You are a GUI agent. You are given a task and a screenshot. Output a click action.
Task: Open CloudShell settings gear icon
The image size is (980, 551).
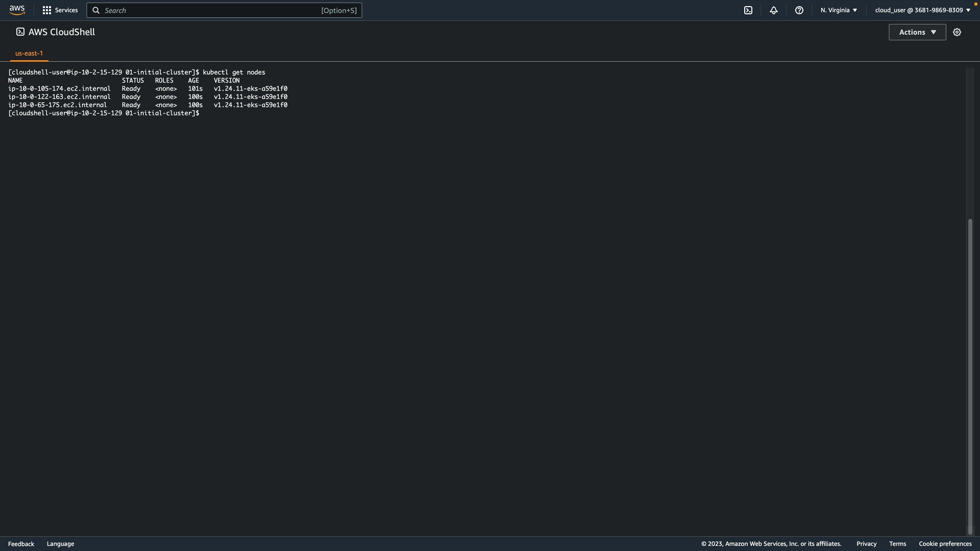pyautogui.click(x=957, y=32)
